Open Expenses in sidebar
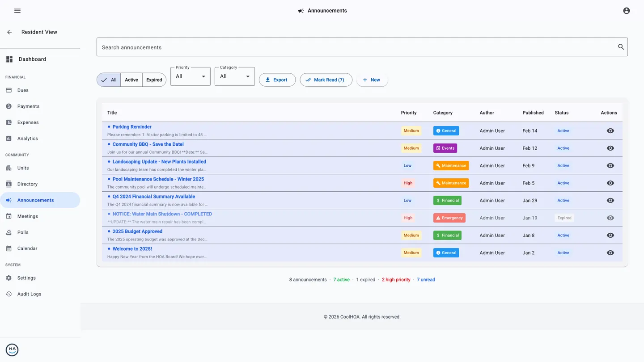 tap(40, 122)
